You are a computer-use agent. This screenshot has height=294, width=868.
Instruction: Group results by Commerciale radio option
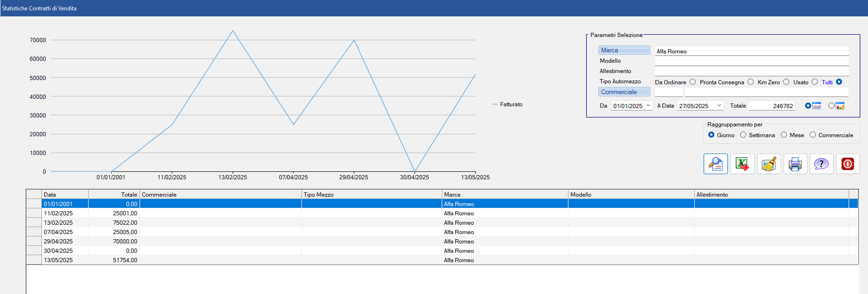(813, 135)
